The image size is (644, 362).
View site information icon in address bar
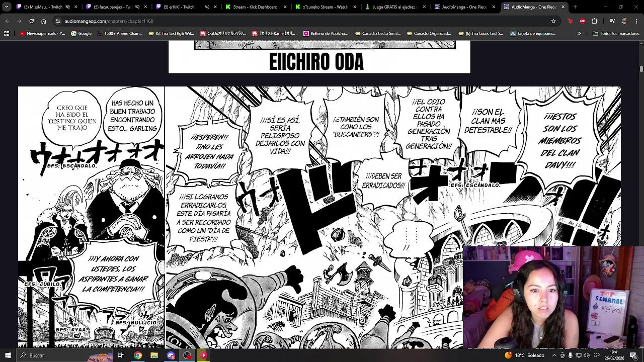[58, 21]
